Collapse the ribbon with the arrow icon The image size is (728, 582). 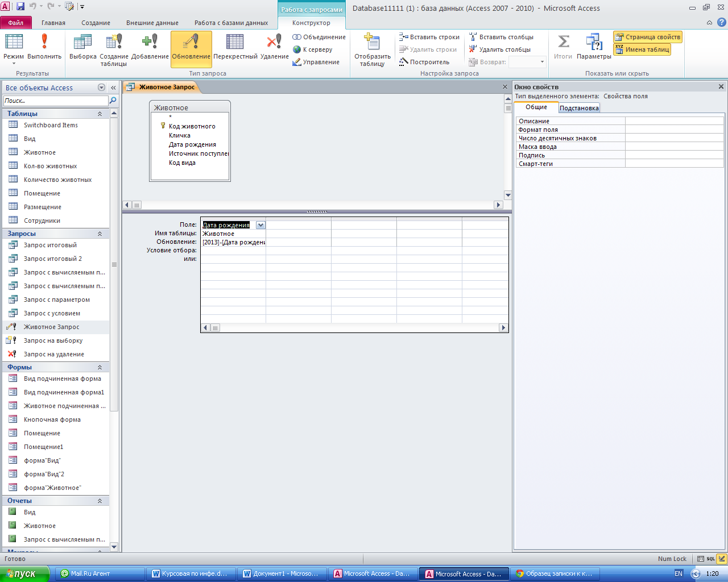(x=709, y=23)
